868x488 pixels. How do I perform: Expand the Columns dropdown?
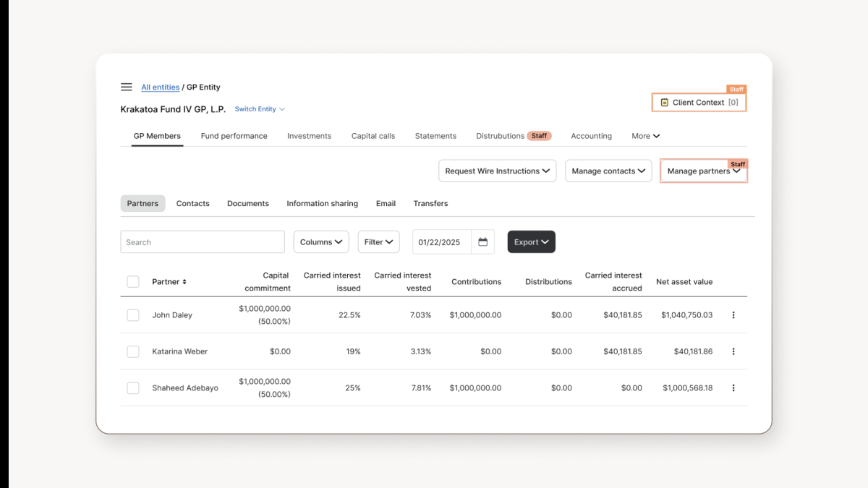coord(320,241)
